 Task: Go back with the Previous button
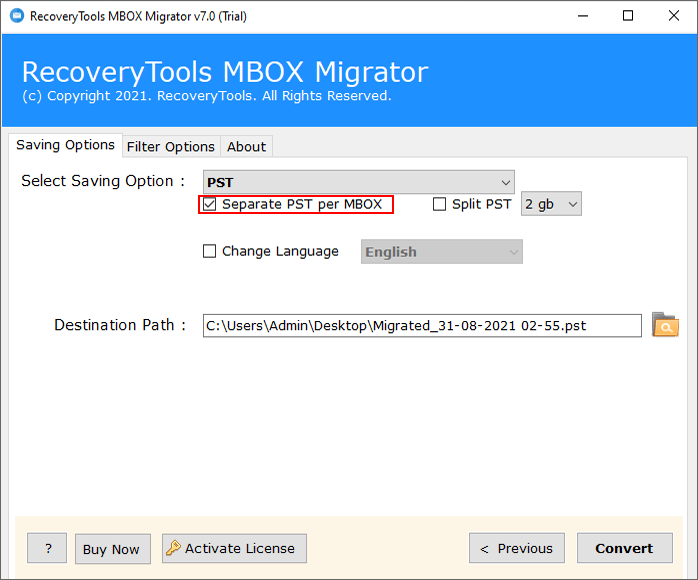[517, 548]
